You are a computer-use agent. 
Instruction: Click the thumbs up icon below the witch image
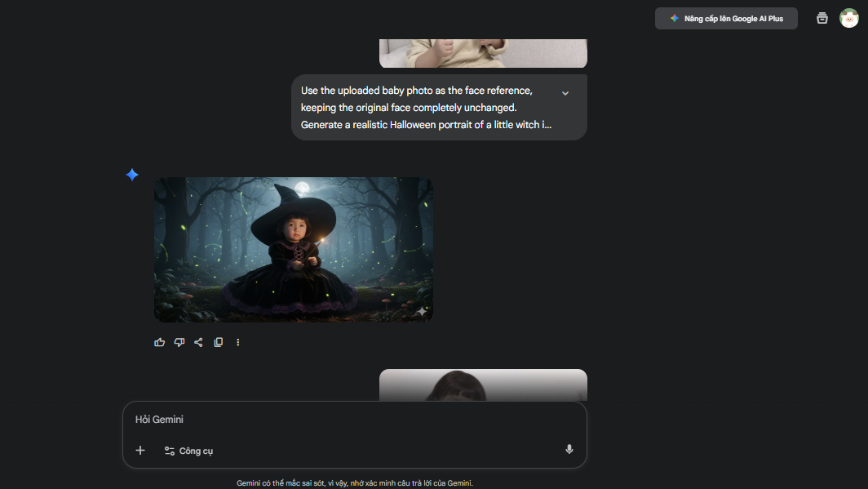tap(160, 342)
